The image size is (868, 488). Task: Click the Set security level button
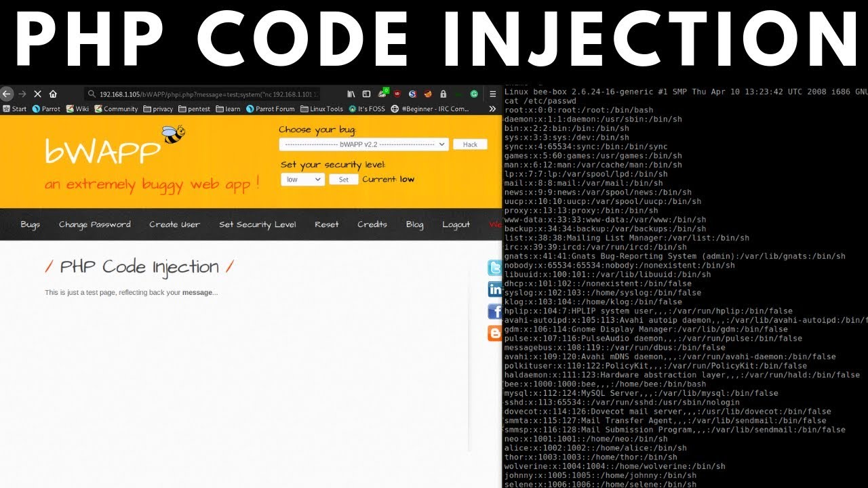pos(344,180)
